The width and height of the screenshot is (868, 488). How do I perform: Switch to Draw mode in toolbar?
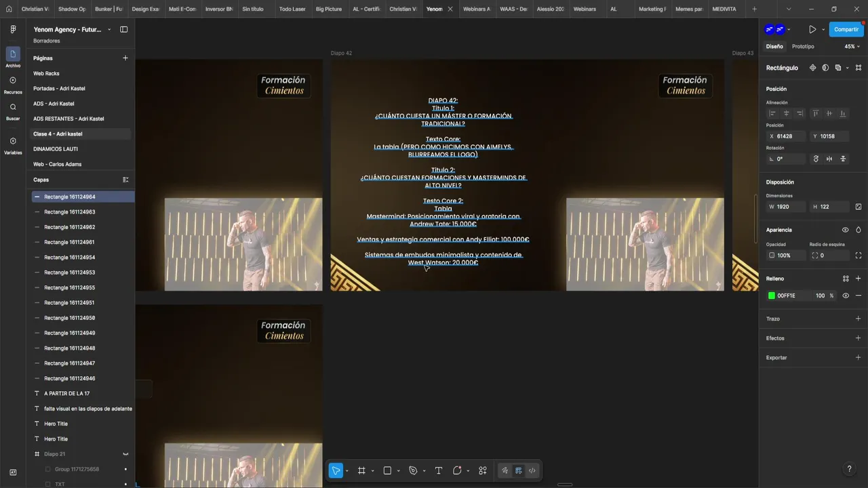[x=505, y=470]
